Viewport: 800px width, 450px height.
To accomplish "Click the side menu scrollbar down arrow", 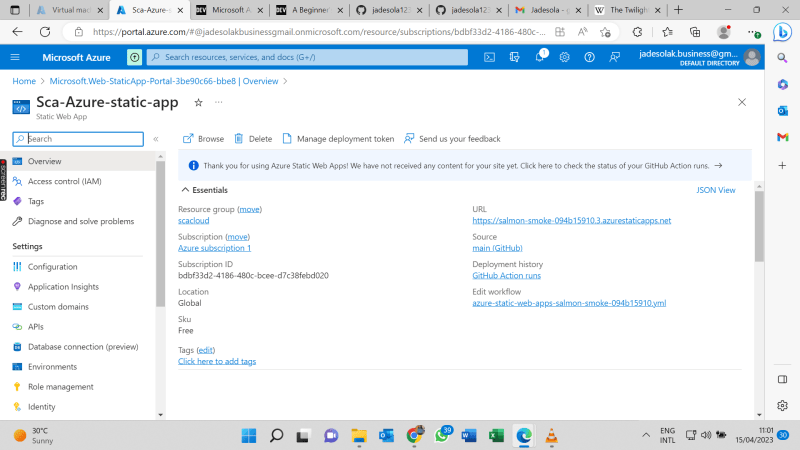I will [x=161, y=415].
